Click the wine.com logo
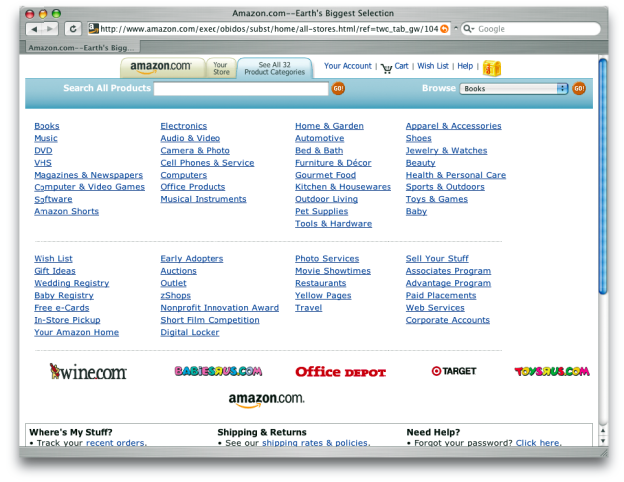 pos(88,371)
